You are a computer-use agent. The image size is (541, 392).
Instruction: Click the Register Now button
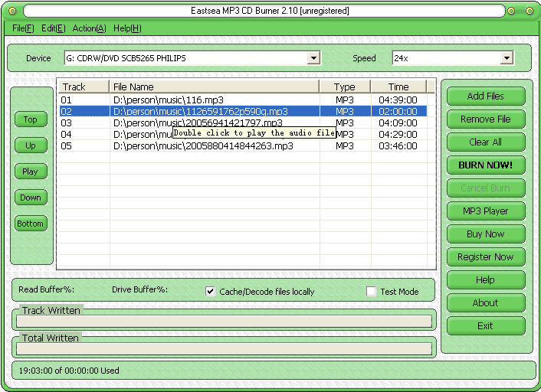pos(485,256)
